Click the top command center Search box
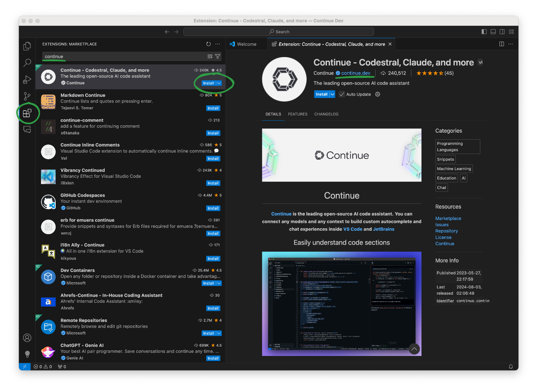 (x=279, y=32)
